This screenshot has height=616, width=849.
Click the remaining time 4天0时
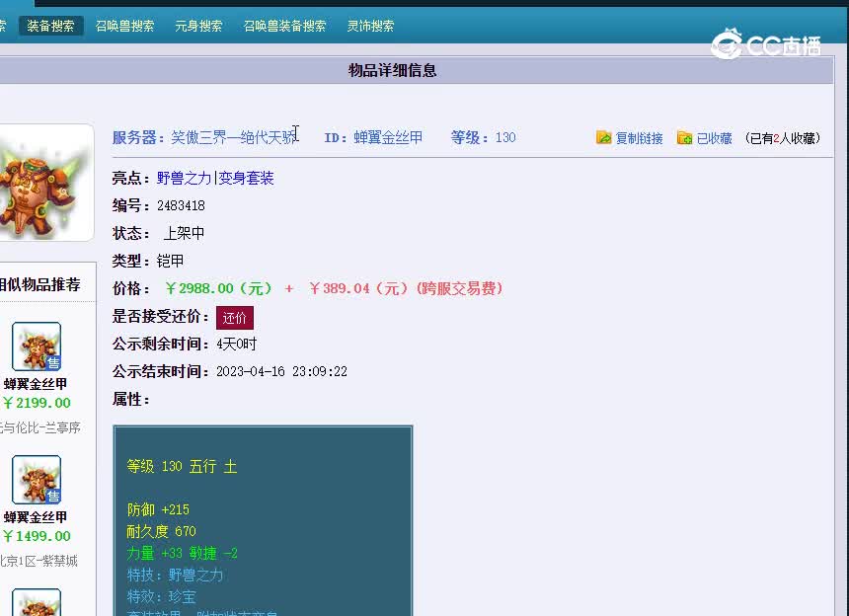(237, 345)
